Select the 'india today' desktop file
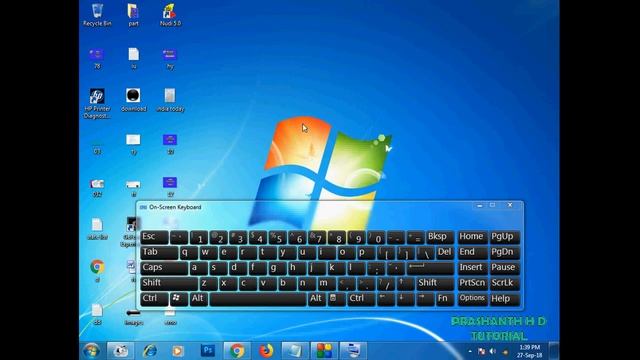 click(x=170, y=100)
